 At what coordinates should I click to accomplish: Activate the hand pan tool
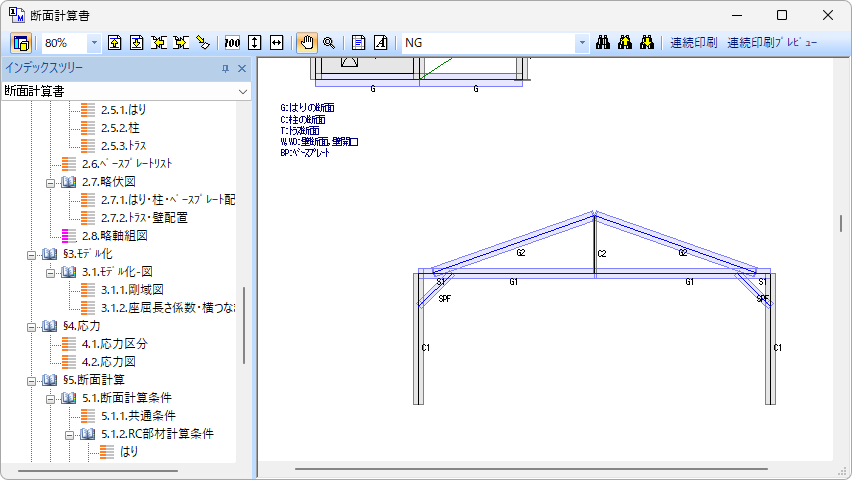pos(307,43)
